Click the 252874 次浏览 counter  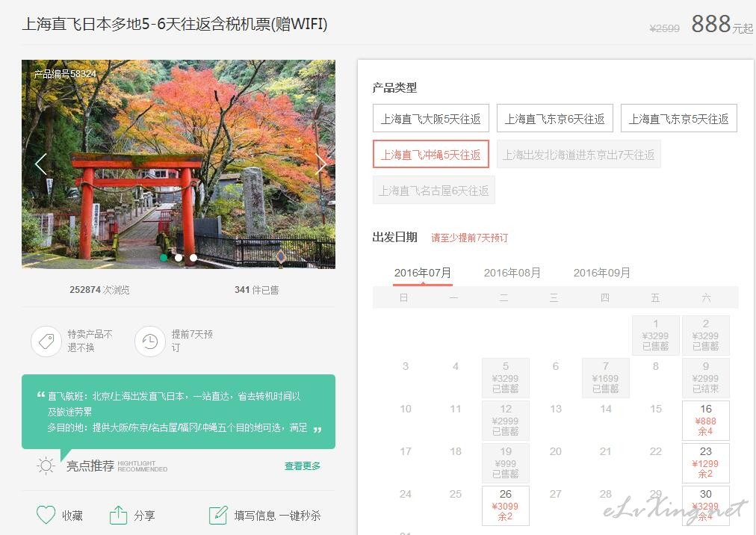click(x=99, y=290)
